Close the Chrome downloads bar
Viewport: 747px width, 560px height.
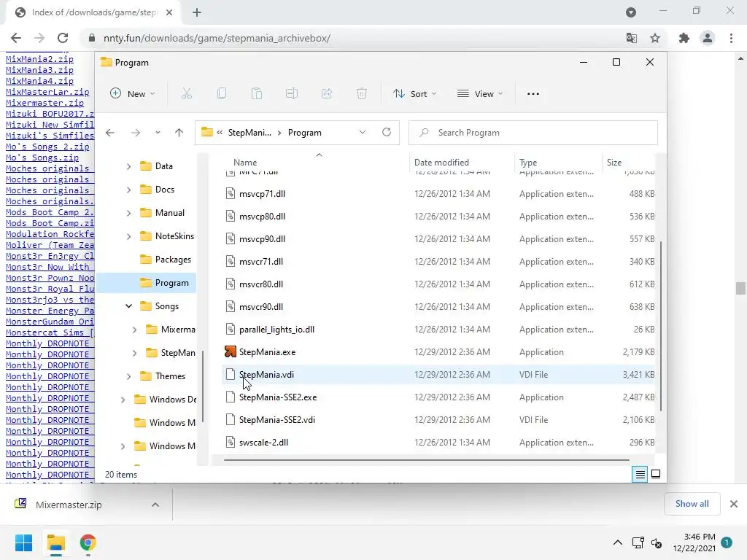click(734, 504)
